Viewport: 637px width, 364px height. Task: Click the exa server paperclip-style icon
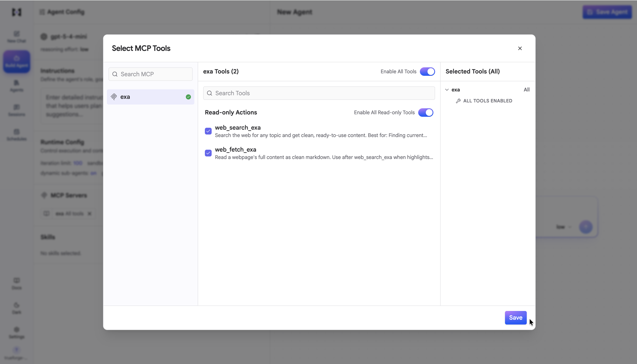click(x=114, y=97)
